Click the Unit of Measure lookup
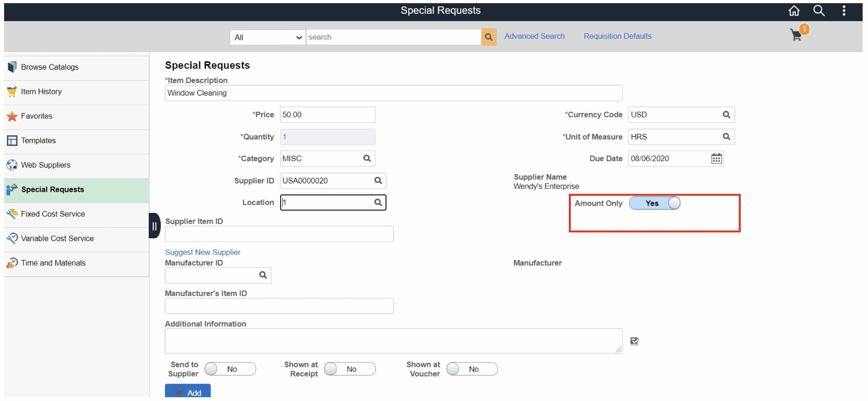This screenshot has width=868, height=401. 726,137
